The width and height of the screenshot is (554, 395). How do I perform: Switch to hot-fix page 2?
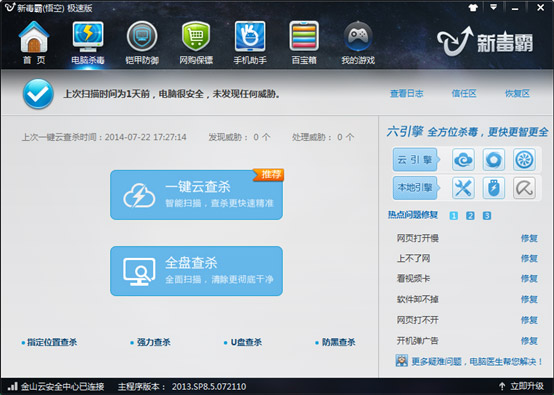(x=470, y=216)
